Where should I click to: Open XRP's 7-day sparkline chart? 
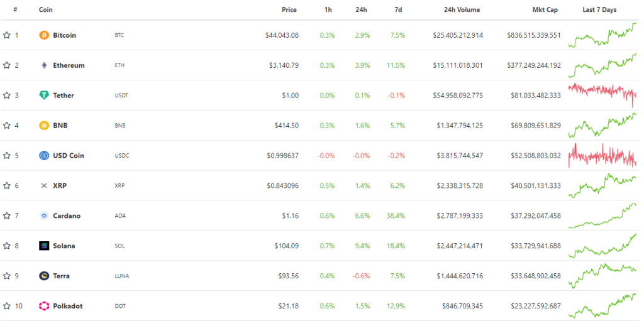(x=602, y=185)
